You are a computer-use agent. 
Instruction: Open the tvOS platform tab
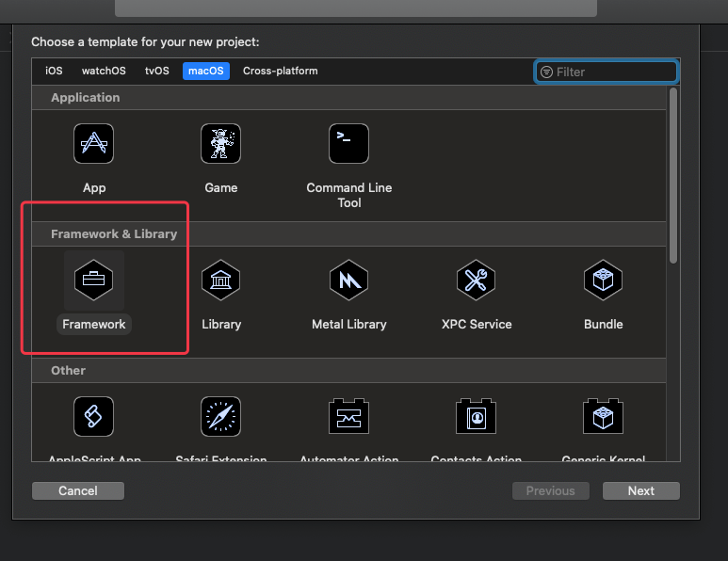157,71
